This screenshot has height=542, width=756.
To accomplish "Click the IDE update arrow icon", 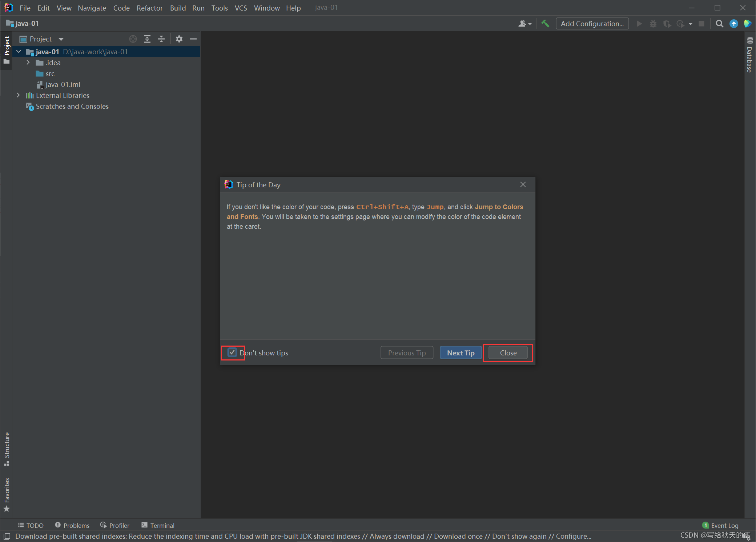I will [733, 24].
